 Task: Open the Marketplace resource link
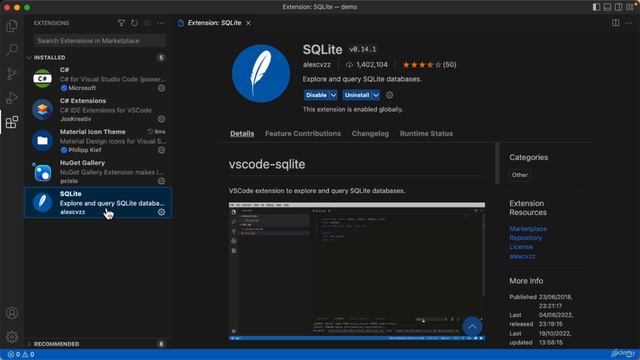click(x=528, y=229)
